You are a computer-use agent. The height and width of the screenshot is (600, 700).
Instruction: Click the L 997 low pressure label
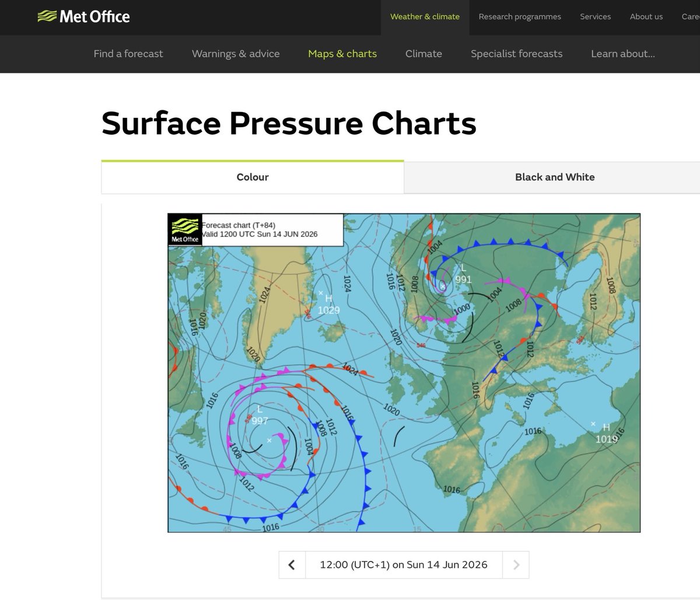pos(260,415)
